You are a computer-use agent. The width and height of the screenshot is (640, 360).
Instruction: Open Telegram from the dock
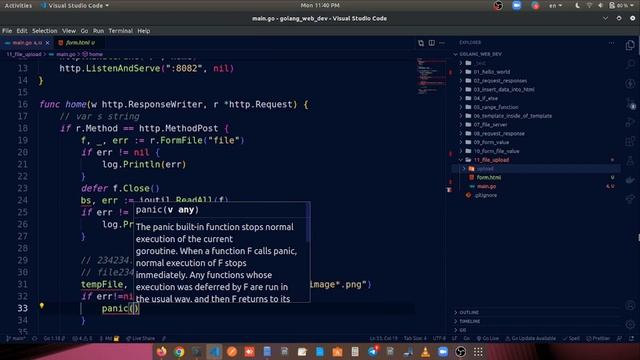pos(373,351)
